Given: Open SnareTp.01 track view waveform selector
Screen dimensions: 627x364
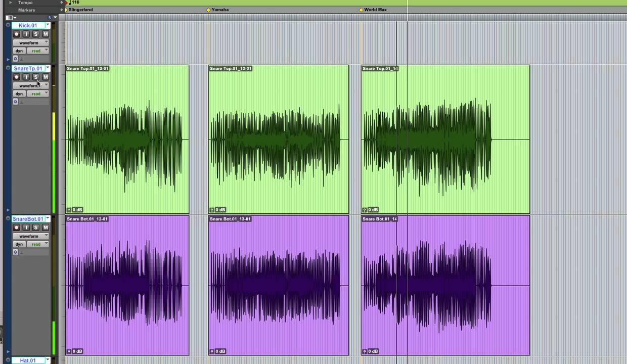Looking at the screenshot, I should point(31,85).
